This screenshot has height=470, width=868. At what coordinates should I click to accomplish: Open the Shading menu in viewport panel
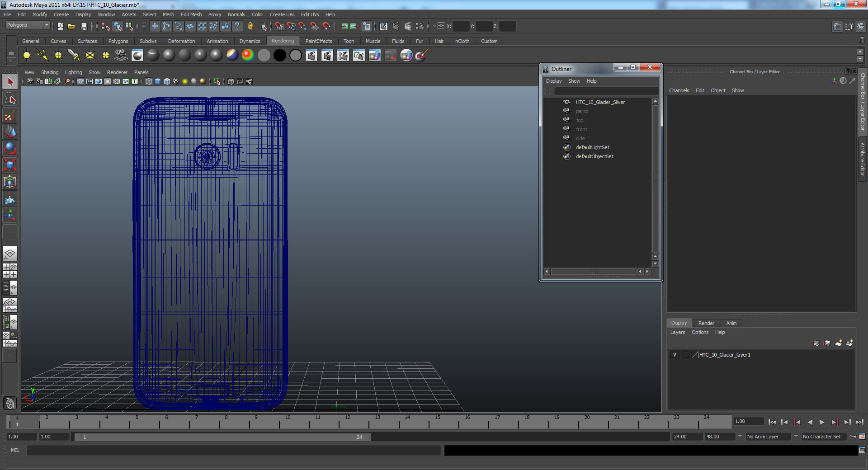click(x=50, y=72)
